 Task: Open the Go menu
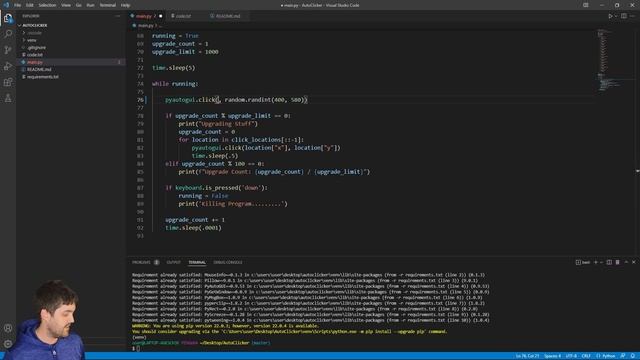(x=78, y=5)
